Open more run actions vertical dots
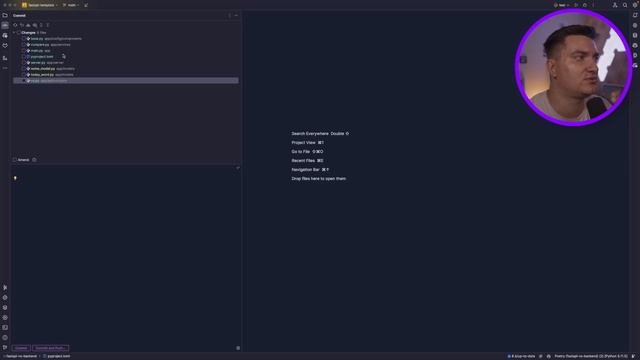 (x=593, y=5)
